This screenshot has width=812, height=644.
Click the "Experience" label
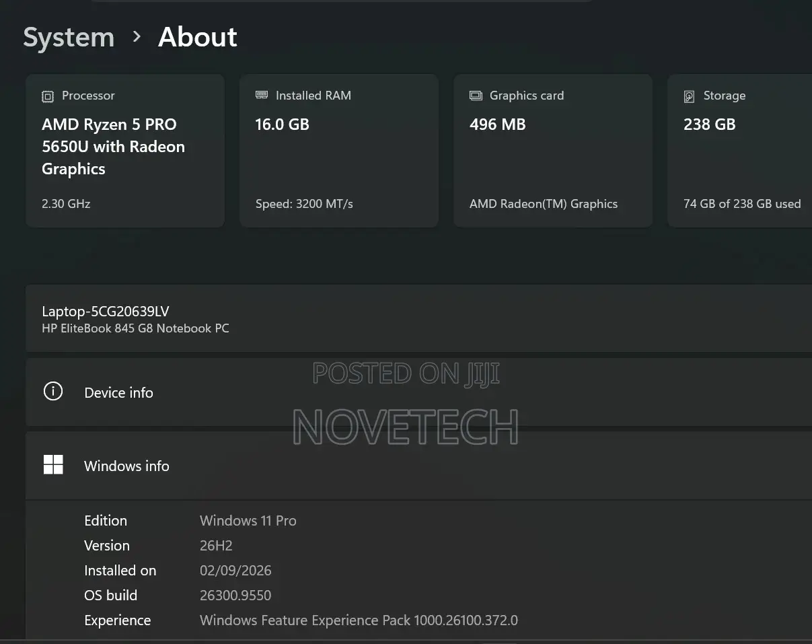(x=118, y=620)
